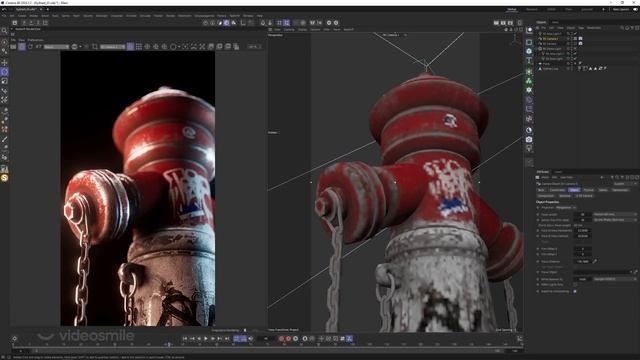Open the Stereoscopic tab button

620,190
